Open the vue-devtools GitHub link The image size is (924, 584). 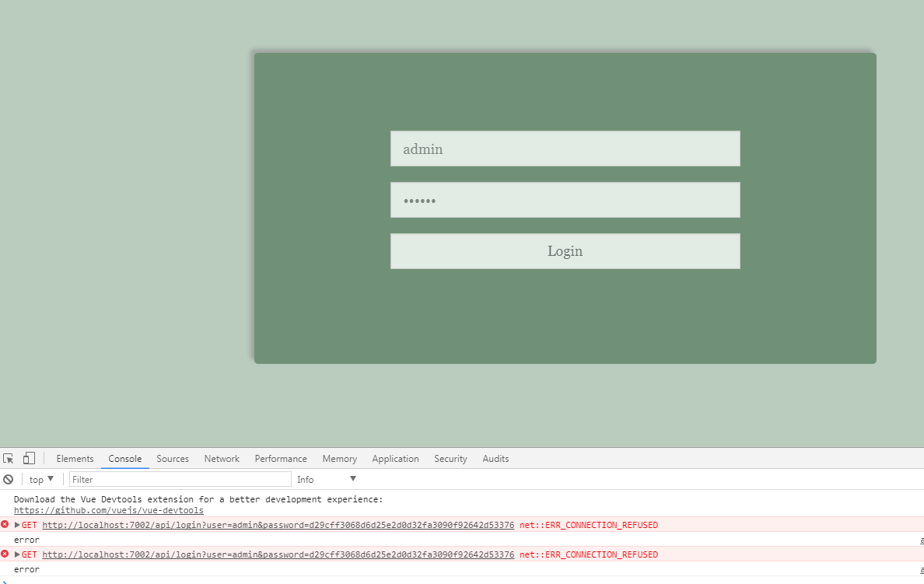click(108, 510)
